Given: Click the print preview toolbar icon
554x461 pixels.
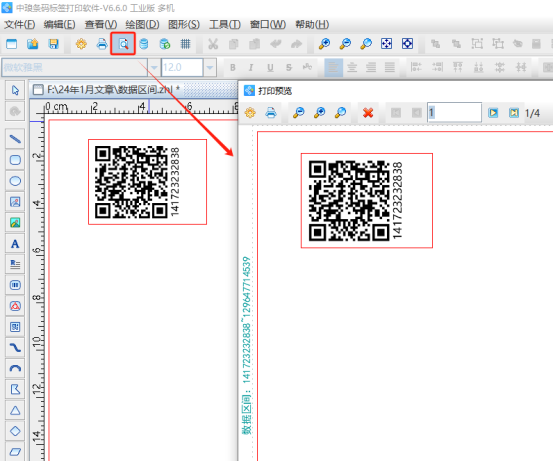Looking at the screenshot, I should (123, 44).
